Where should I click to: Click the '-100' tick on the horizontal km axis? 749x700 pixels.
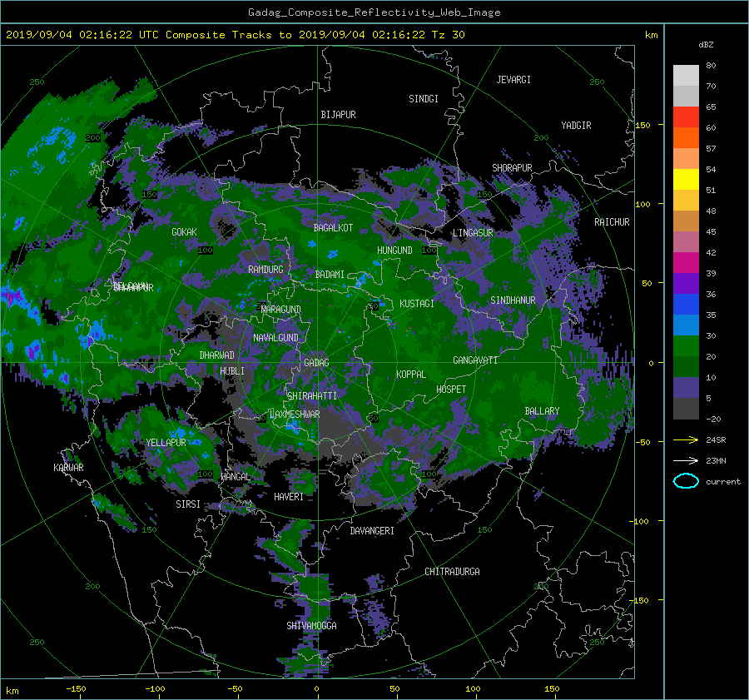click(x=155, y=688)
